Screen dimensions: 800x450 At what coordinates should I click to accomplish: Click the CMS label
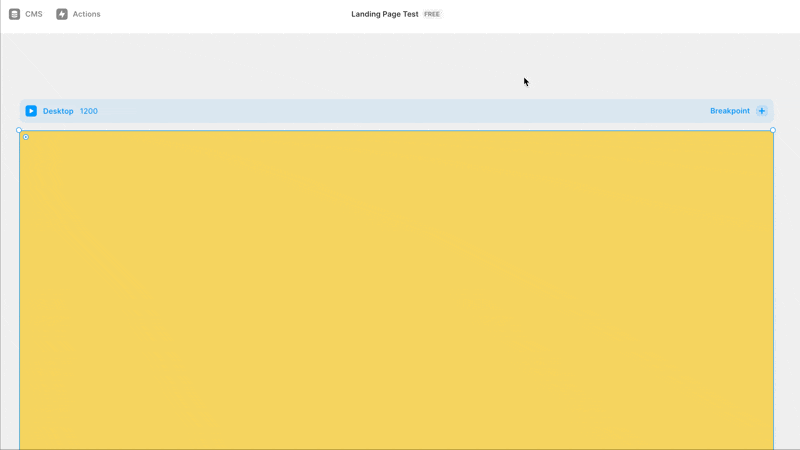pyautogui.click(x=34, y=14)
